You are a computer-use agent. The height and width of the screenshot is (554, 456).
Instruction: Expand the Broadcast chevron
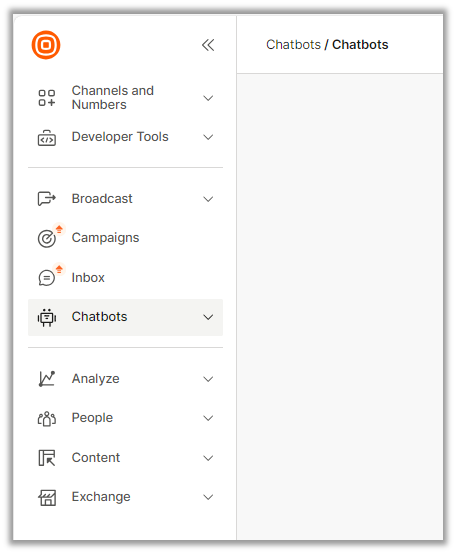(208, 199)
